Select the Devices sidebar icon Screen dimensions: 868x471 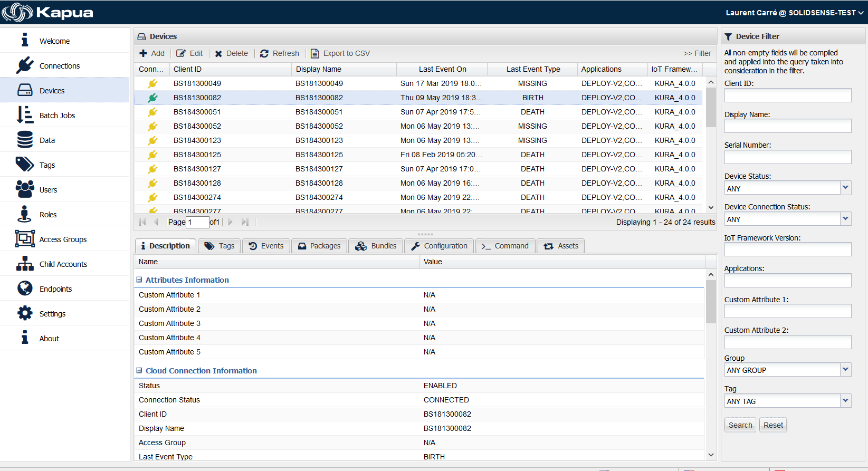25,90
